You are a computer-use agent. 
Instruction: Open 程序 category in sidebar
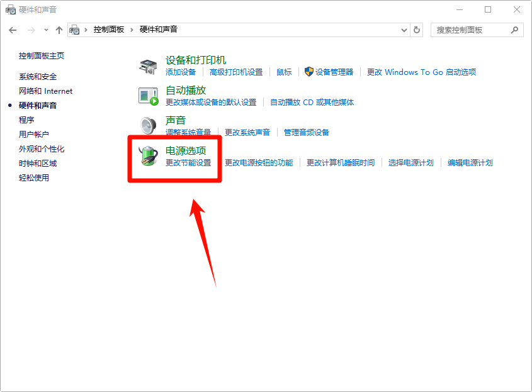click(x=26, y=120)
